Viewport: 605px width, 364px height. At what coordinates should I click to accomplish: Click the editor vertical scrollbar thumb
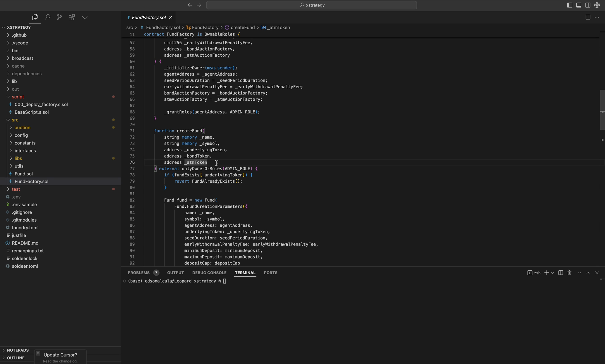(x=602, y=110)
